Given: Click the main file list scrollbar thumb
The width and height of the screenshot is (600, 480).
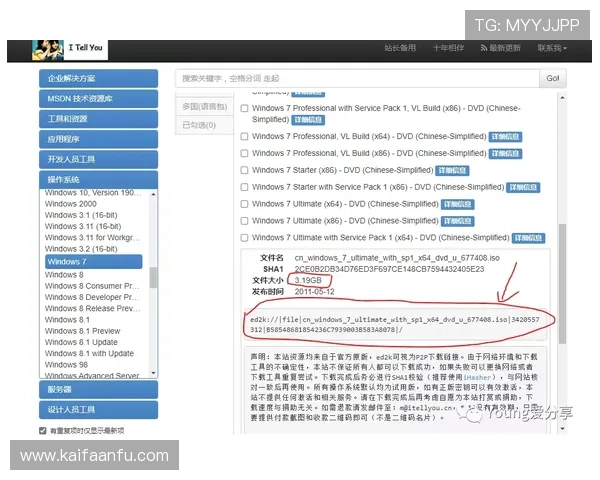Looking at the screenshot, I should pyautogui.click(x=562, y=284).
